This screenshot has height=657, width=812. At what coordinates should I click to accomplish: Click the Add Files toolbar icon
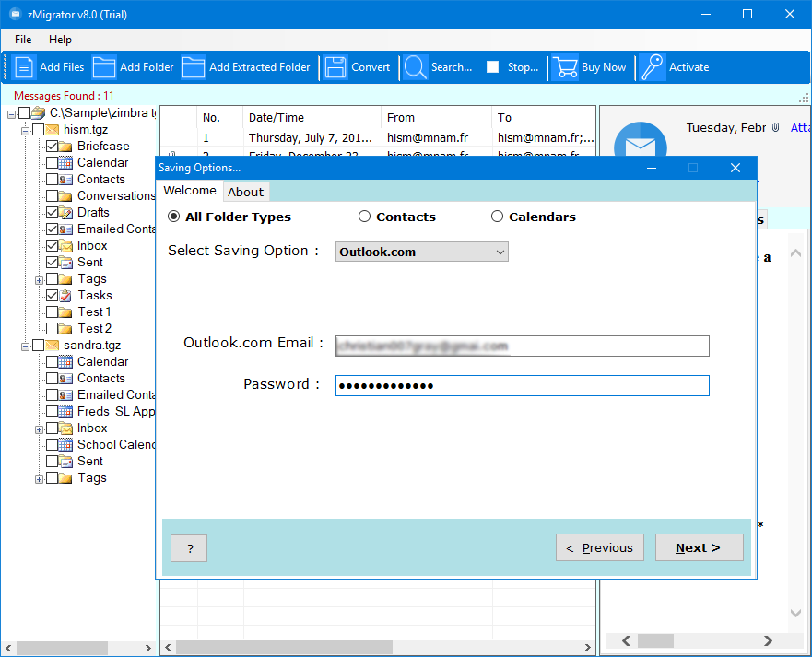click(x=23, y=67)
